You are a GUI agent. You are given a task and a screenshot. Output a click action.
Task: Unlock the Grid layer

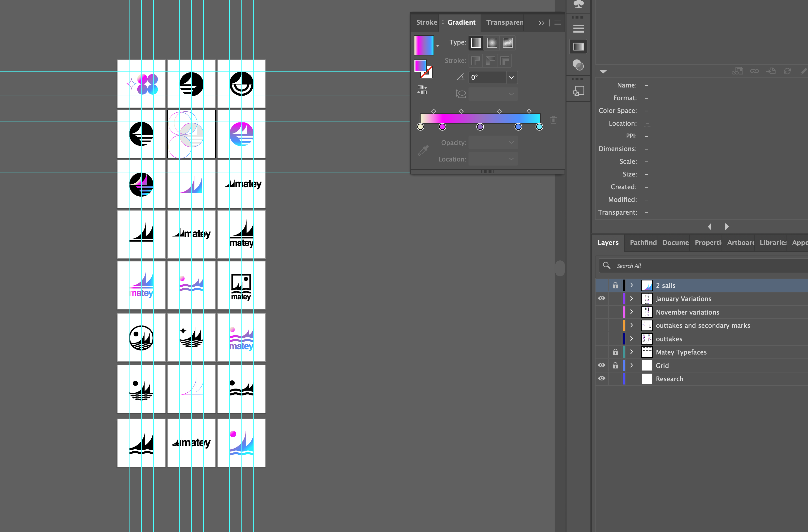[x=615, y=365]
